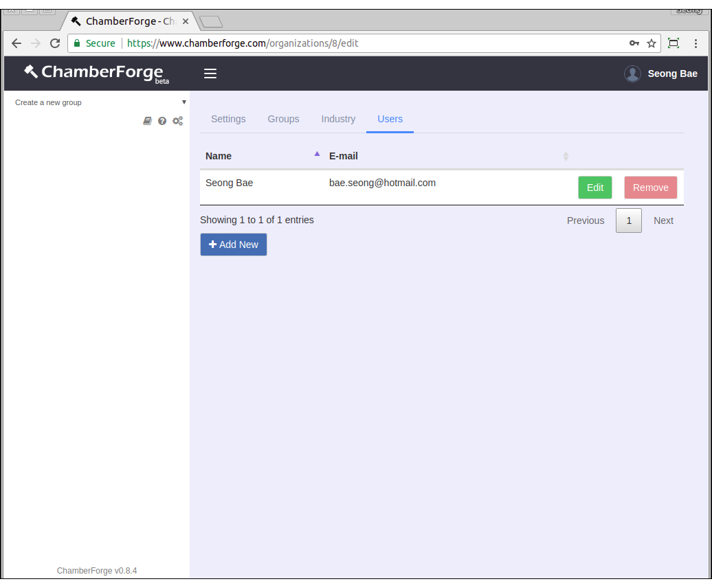Image resolution: width=712 pixels, height=588 pixels.
Task: Go back with the browser back arrow
Action: (x=16, y=43)
